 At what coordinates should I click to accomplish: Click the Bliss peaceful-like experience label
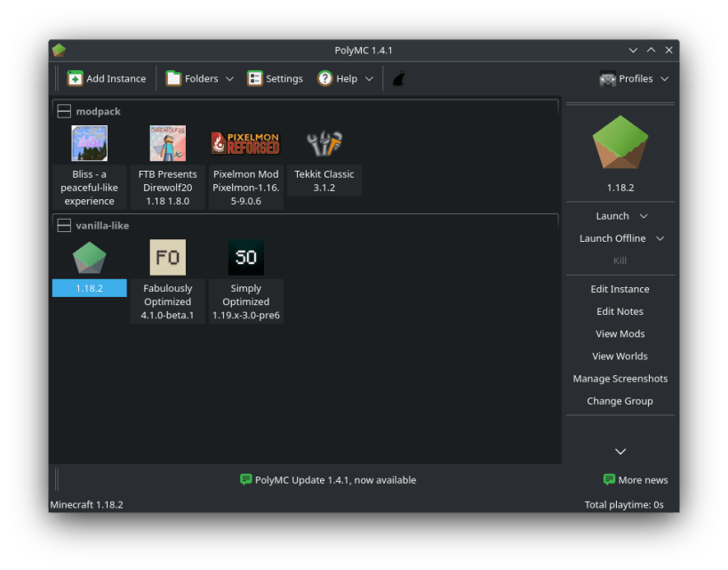click(x=89, y=188)
